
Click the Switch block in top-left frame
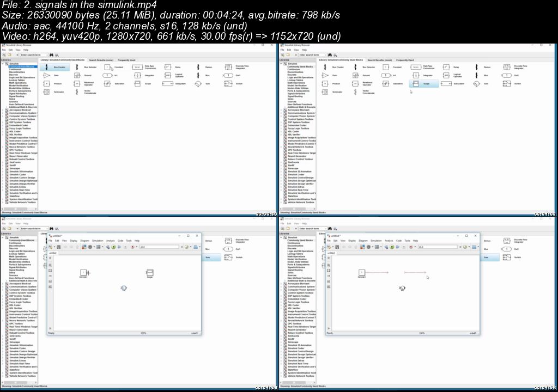pos(233,84)
